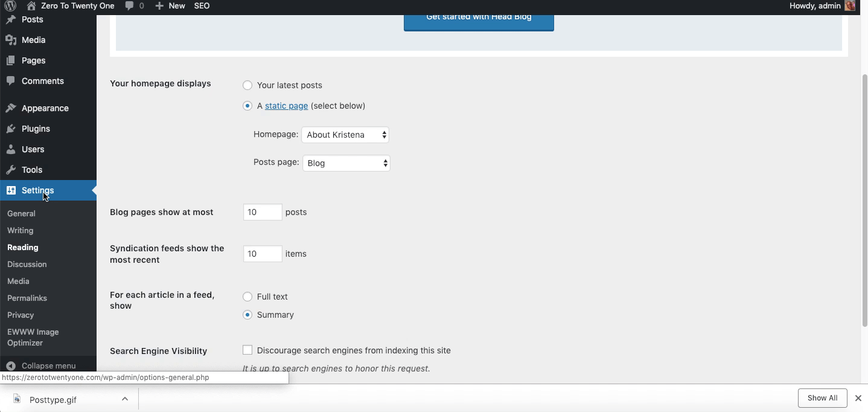
Task: Click the admin avatar picture
Action: [x=850, y=6]
